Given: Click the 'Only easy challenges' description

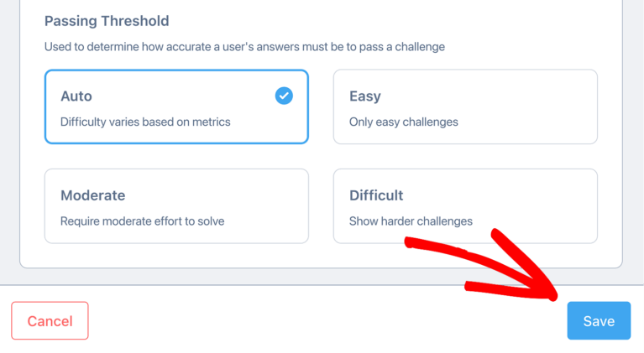Looking at the screenshot, I should pyautogui.click(x=404, y=122).
